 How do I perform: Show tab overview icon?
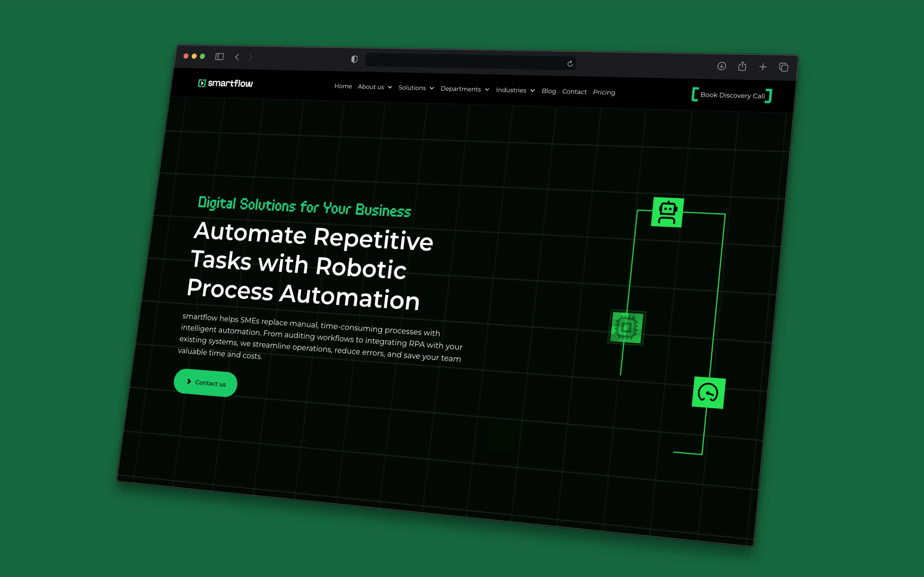pyautogui.click(x=783, y=68)
